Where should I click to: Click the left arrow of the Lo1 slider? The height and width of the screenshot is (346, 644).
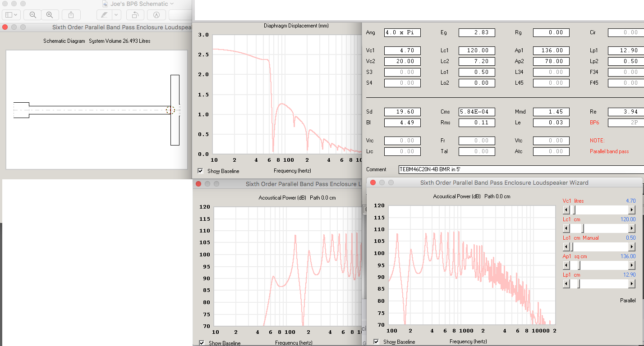[x=566, y=247]
